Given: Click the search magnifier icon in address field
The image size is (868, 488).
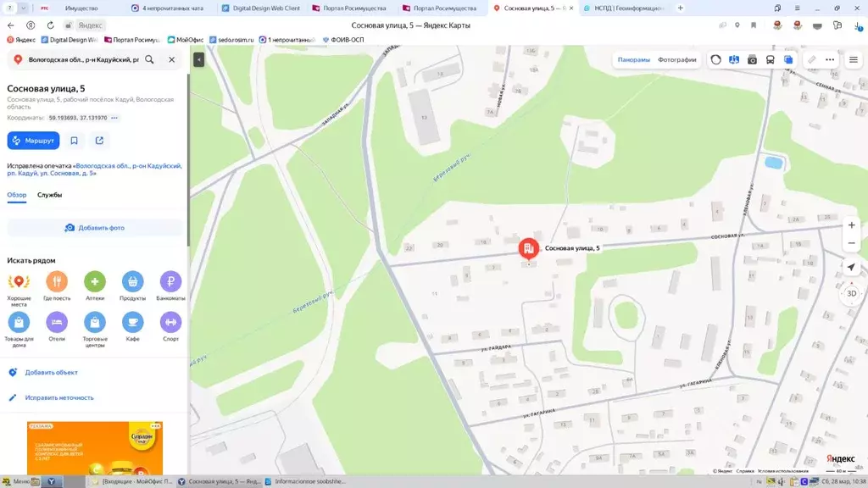Looking at the screenshot, I should [x=149, y=60].
